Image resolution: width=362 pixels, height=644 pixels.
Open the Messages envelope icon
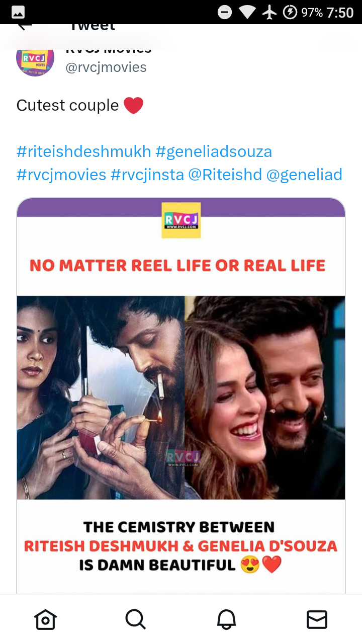tap(317, 619)
